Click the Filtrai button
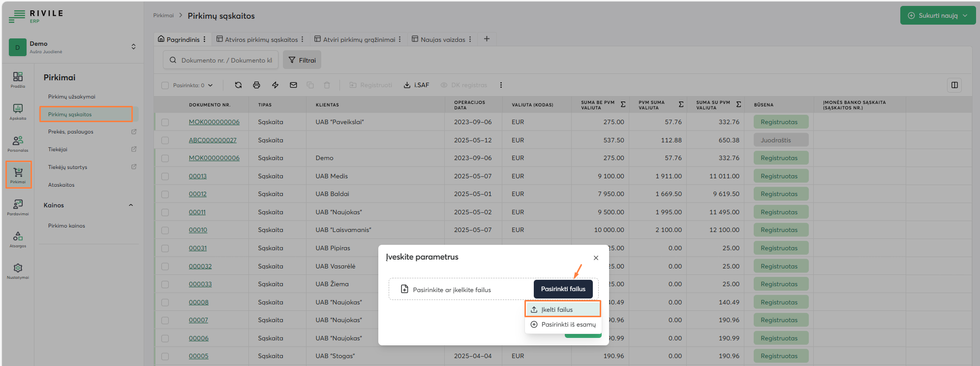Screen dimensions: 980x366 302,60
